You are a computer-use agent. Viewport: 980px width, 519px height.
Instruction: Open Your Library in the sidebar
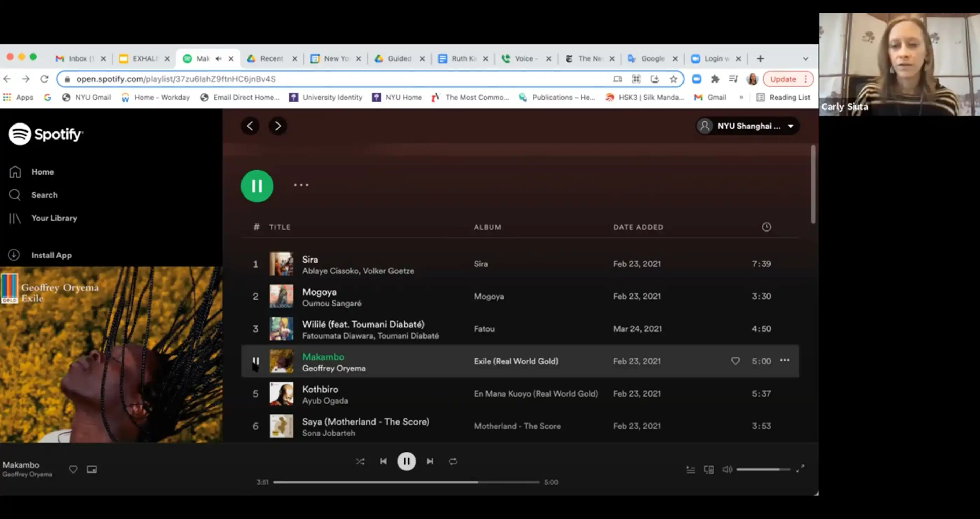click(54, 218)
